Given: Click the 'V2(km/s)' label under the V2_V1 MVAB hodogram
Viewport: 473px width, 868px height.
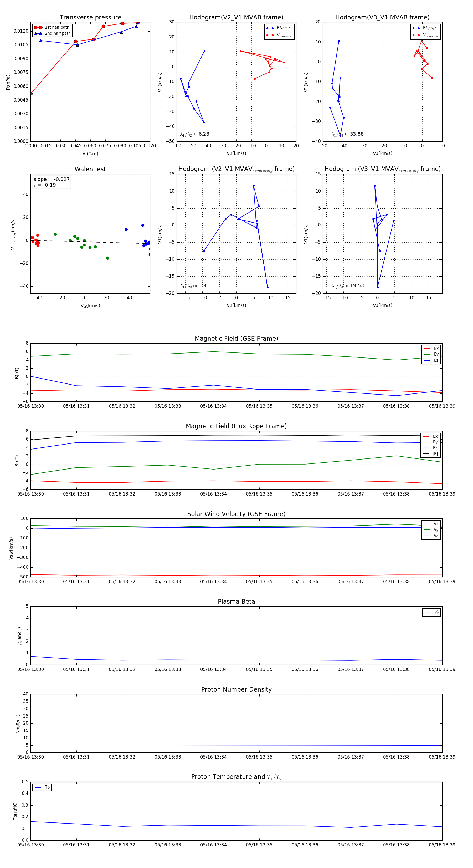Looking at the screenshot, I should (236, 153).
